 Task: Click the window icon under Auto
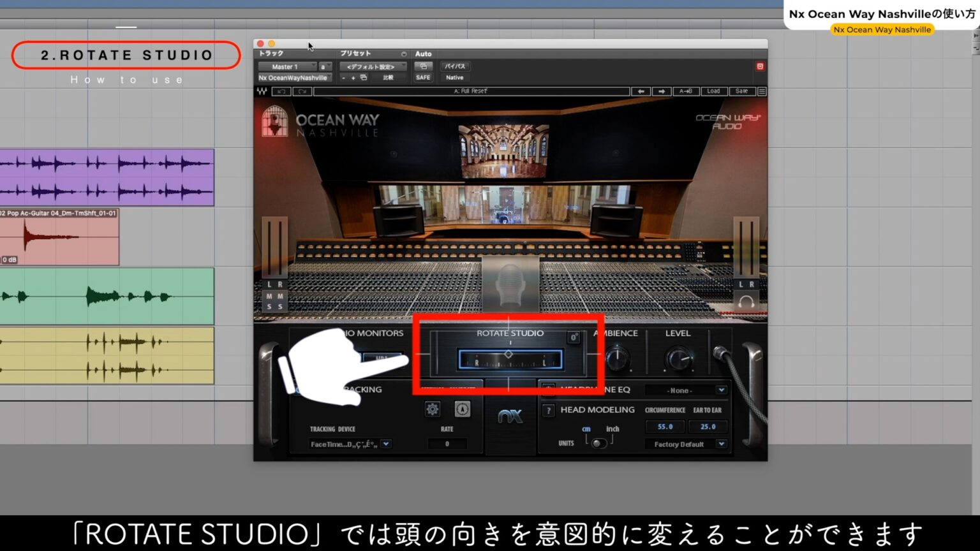click(x=423, y=66)
